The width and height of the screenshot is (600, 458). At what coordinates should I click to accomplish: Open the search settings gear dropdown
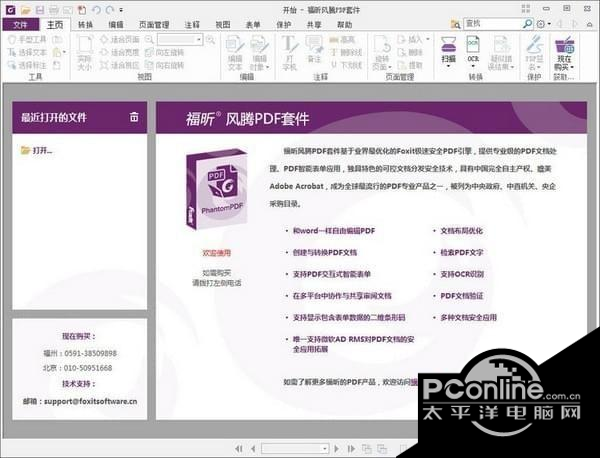point(543,24)
